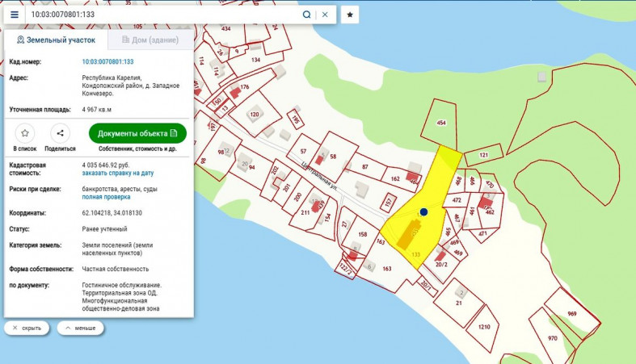
Task: Select the red building on parcel 176
Action: [235, 93]
